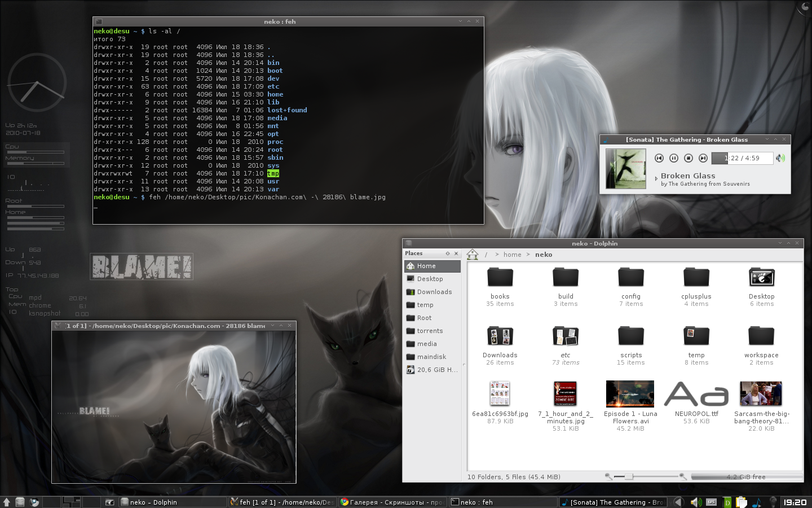Open the file manager launcher in taskbar

[x=20, y=502]
